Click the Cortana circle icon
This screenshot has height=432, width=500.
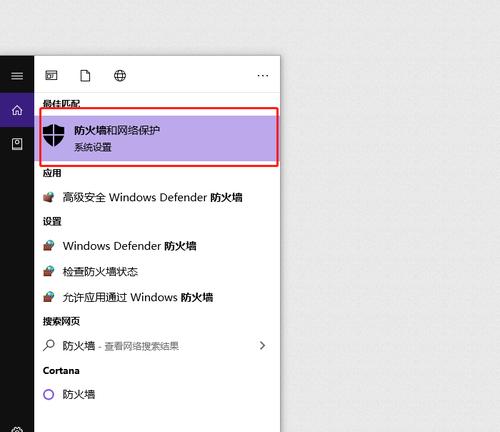(49, 395)
